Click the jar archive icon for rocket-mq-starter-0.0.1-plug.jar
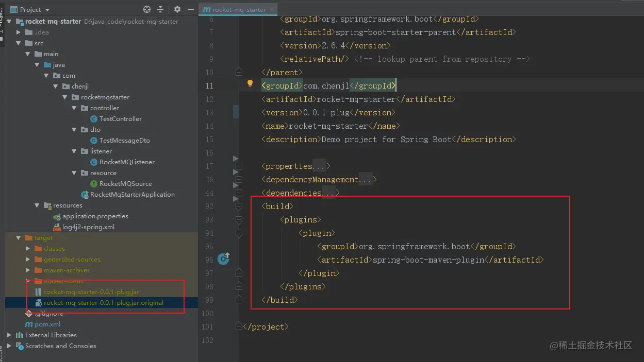644x362 pixels. click(38, 292)
